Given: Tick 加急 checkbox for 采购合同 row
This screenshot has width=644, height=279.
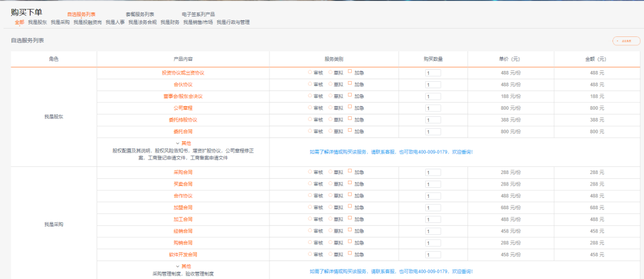Looking at the screenshot, I should [350, 171].
